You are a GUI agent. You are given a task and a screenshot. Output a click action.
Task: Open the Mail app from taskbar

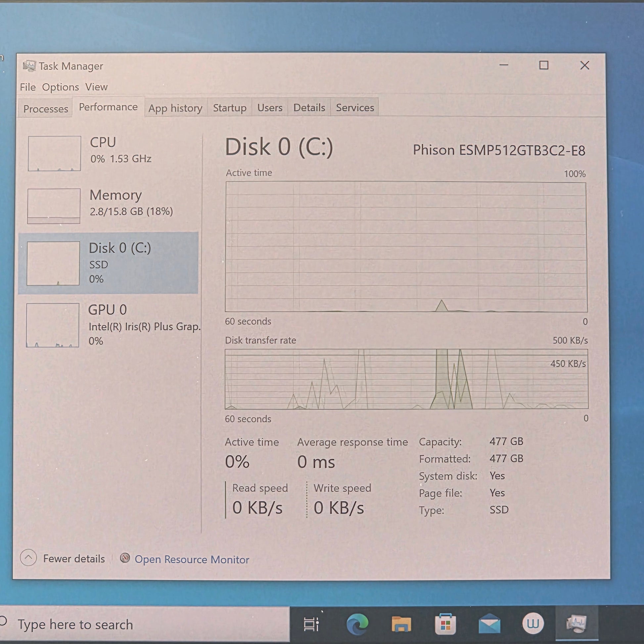489,624
